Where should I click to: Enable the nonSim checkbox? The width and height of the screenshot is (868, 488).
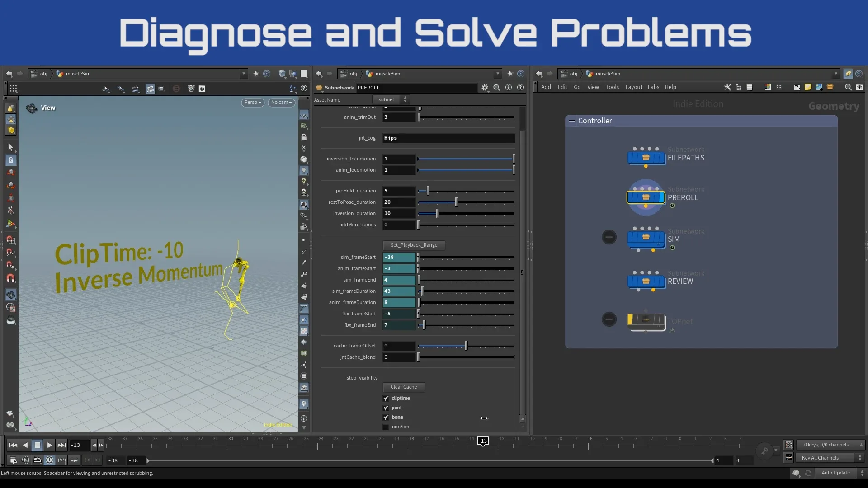point(386,427)
